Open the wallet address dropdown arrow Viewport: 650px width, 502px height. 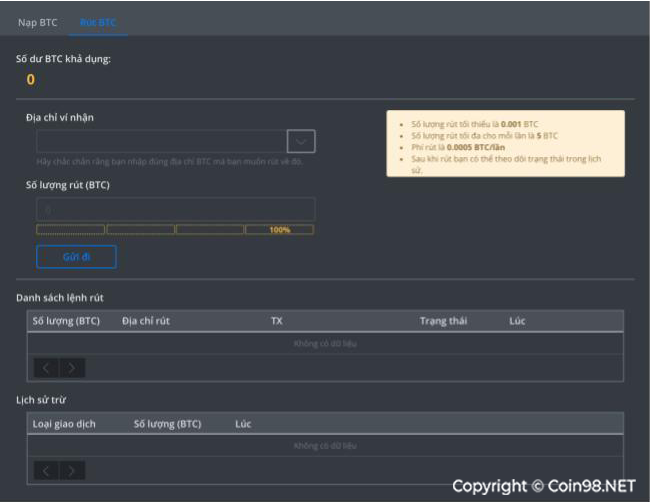301,141
